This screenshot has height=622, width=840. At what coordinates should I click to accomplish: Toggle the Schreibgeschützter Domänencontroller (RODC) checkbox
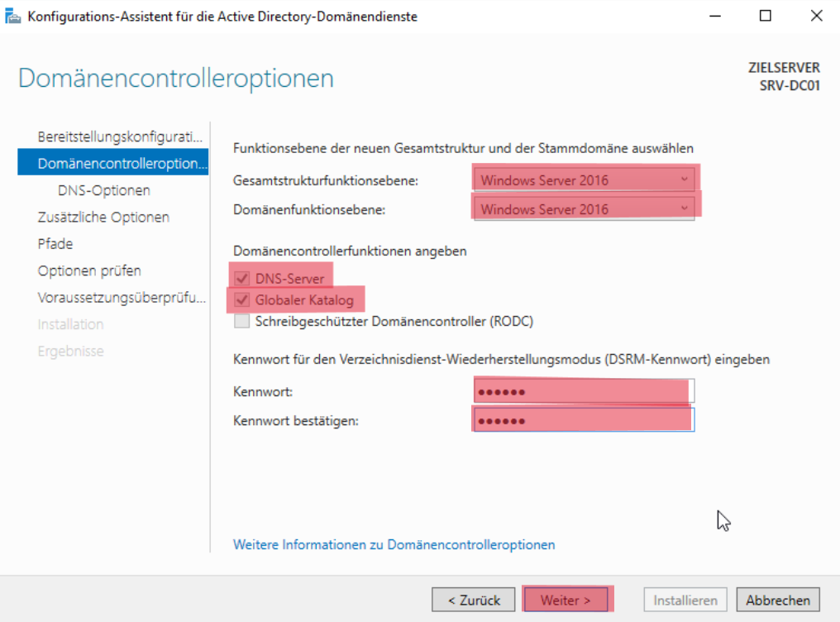242,322
